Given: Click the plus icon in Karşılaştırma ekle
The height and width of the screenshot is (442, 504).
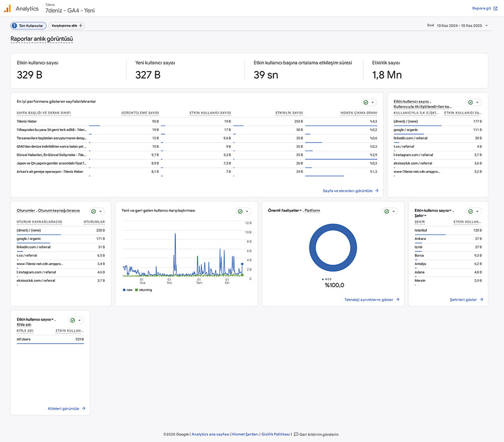Looking at the screenshot, I should (x=81, y=26).
